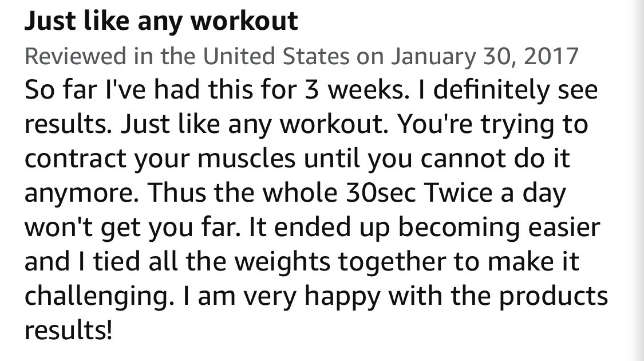
Task: Open the 'Just like any workout' review title
Action: (161, 22)
